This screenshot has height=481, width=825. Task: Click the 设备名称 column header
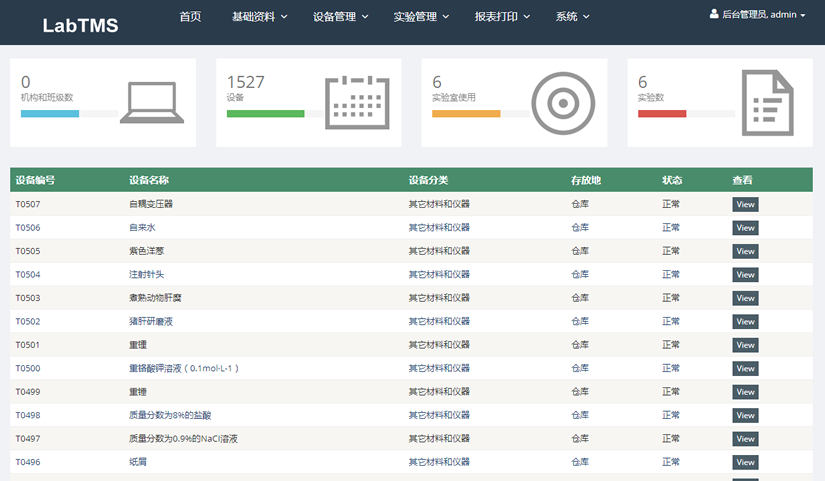pyautogui.click(x=149, y=180)
